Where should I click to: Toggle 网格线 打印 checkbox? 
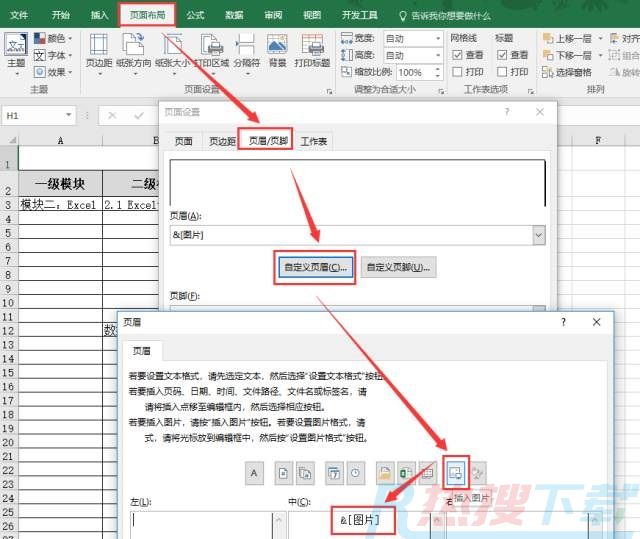(458, 72)
